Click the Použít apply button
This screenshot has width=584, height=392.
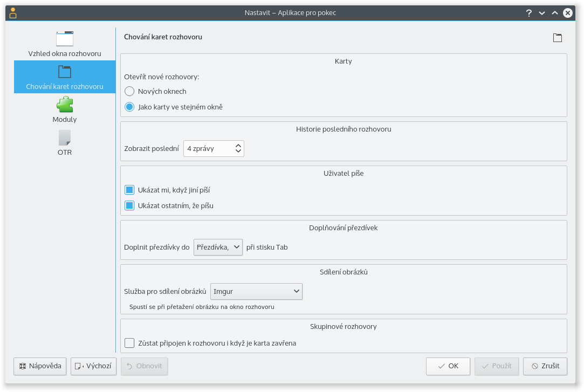(x=497, y=366)
